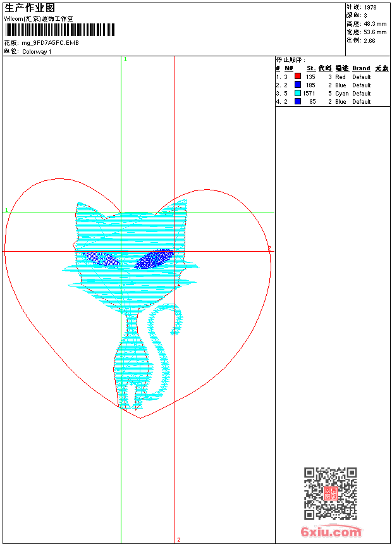Click the stitch count value 1978
The width and height of the screenshot is (392, 544).
[x=370, y=8]
